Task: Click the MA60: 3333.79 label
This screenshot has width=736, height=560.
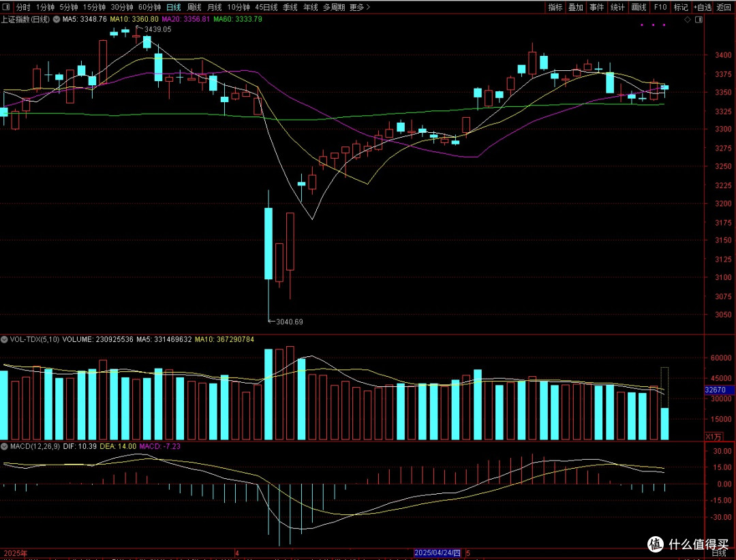Action: 238,19
